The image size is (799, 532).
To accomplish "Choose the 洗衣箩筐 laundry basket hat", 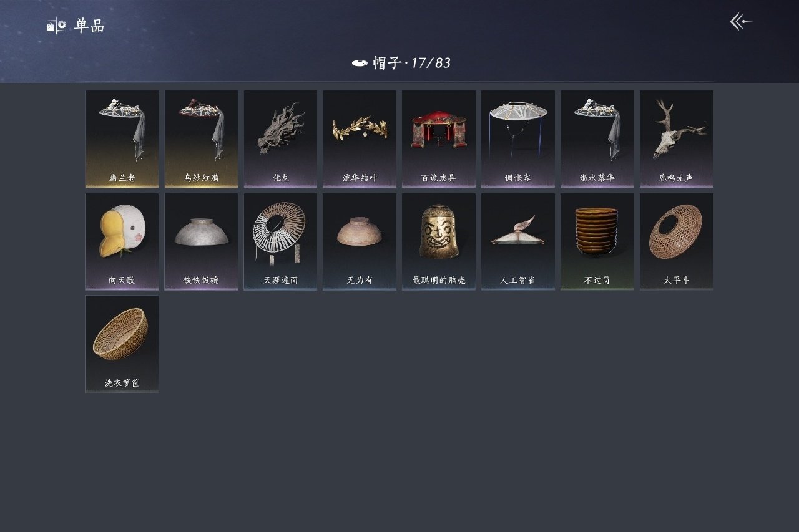I will click(122, 344).
